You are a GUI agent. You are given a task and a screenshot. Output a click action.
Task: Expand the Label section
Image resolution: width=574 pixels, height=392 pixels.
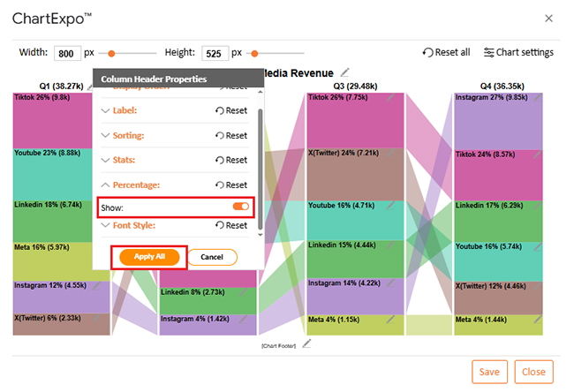[x=125, y=110]
